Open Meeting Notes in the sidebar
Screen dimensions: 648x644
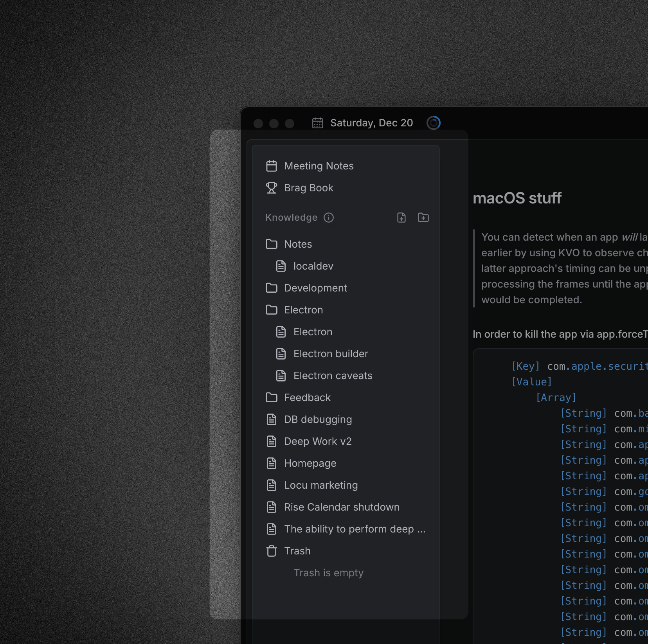coord(319,166)
